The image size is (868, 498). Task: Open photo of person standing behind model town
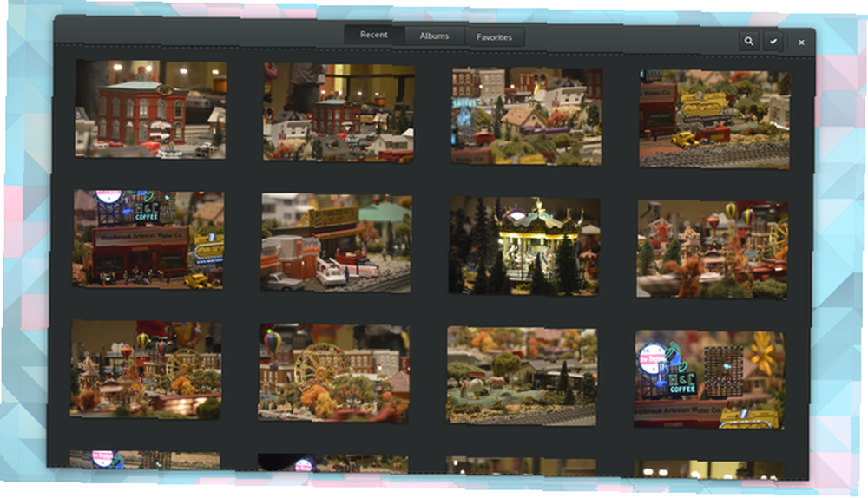339,112
